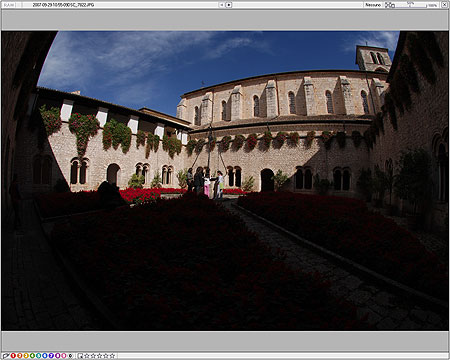Click the RAW button

(9, 5)
